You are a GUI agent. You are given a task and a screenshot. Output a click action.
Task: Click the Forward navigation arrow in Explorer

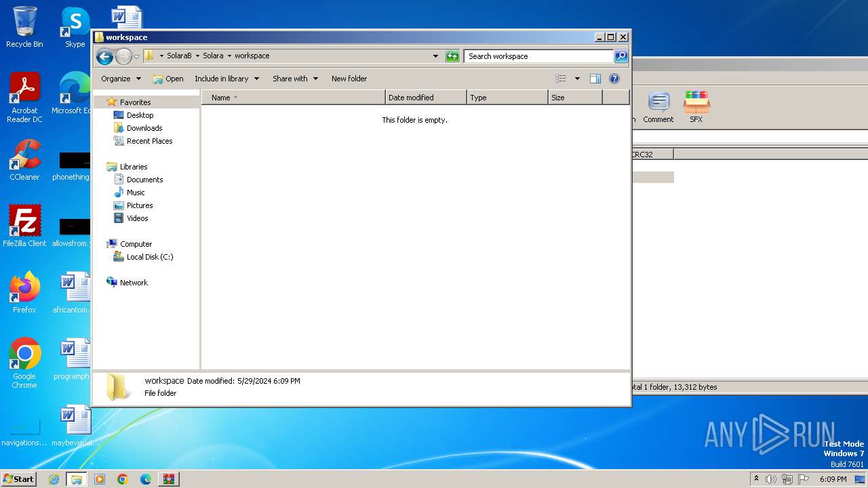point(123,56)
